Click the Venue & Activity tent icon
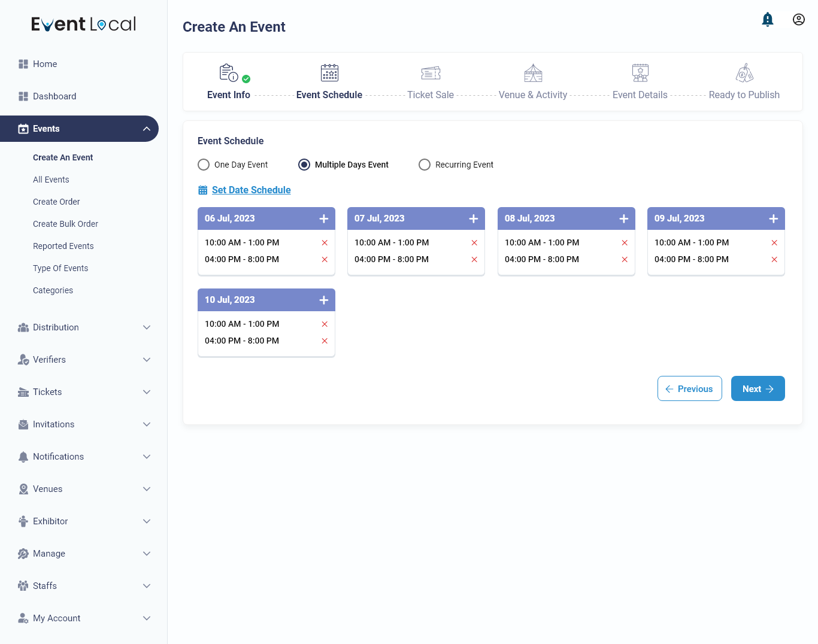 click(532, 72)
